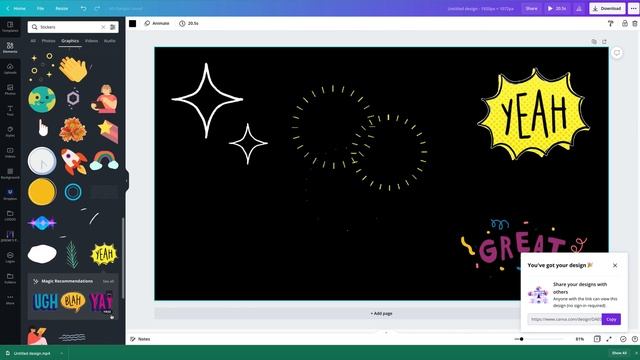This screenshot has height=360, width=640.
Task: Close the "You've got your design" popup
Action: pos(615,265)
